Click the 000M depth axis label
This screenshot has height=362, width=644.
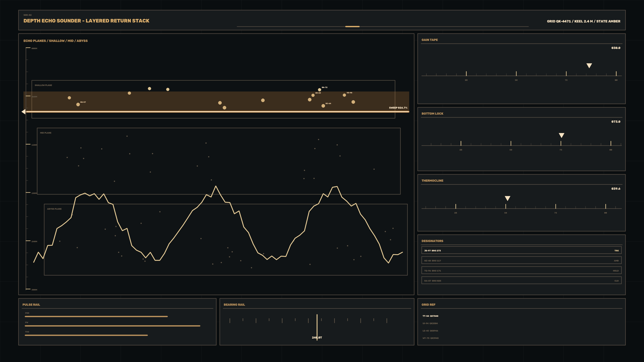(x=34, y=48)
